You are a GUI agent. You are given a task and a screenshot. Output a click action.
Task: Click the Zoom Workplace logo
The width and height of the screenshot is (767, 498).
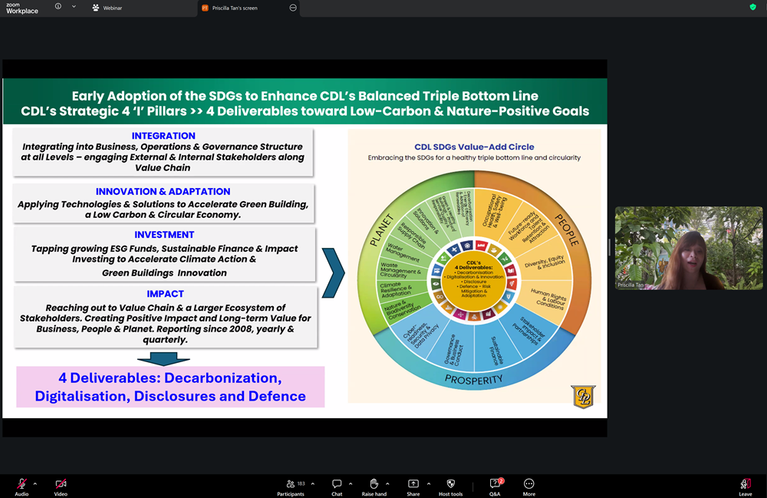22,8
